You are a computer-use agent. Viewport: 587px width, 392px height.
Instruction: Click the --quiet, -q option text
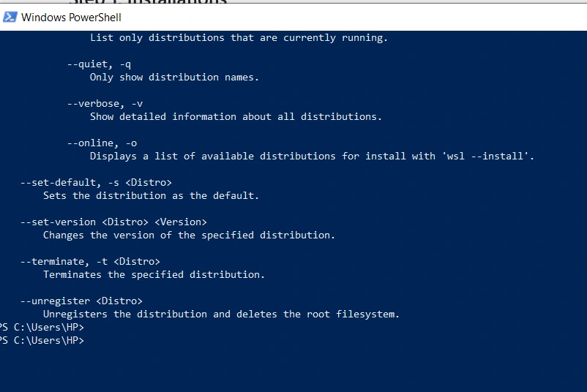pos(100,64)
